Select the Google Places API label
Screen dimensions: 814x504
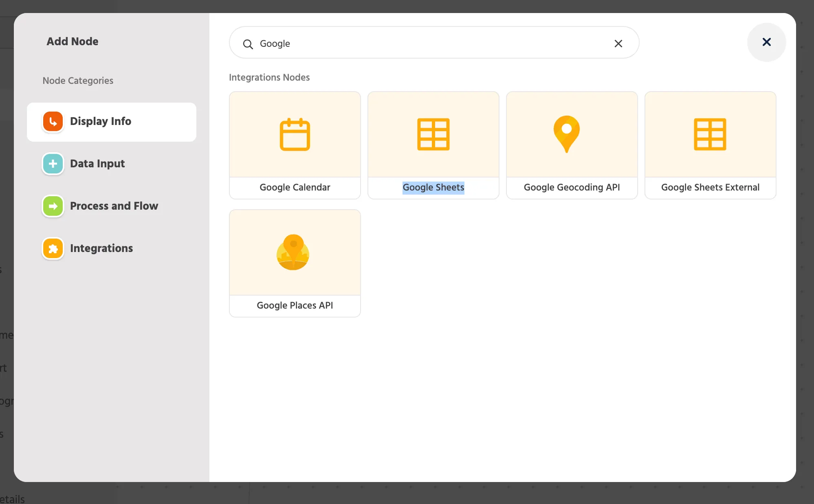coord(295,305)
